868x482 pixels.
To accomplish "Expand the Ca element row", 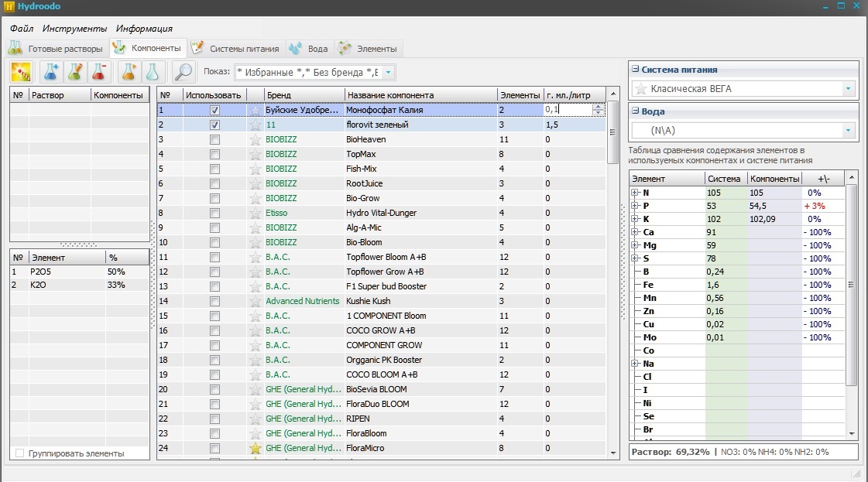I will click(634, 232).
